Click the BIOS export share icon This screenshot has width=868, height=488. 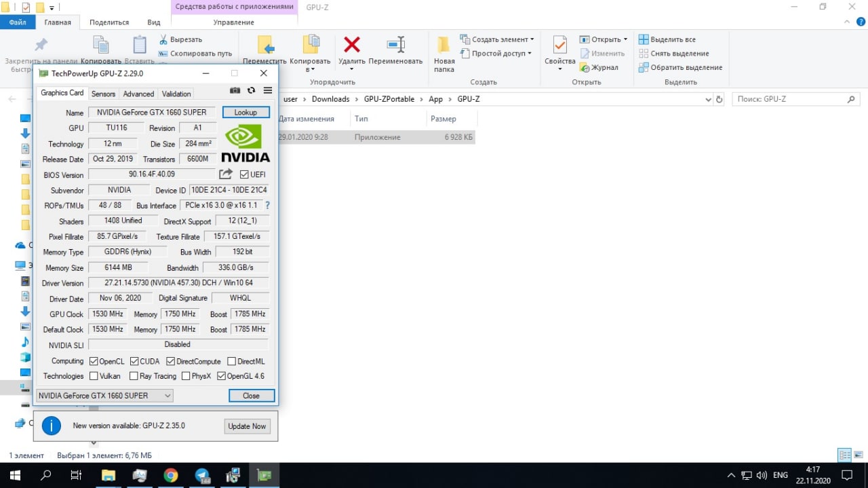[x=226, y=174]
